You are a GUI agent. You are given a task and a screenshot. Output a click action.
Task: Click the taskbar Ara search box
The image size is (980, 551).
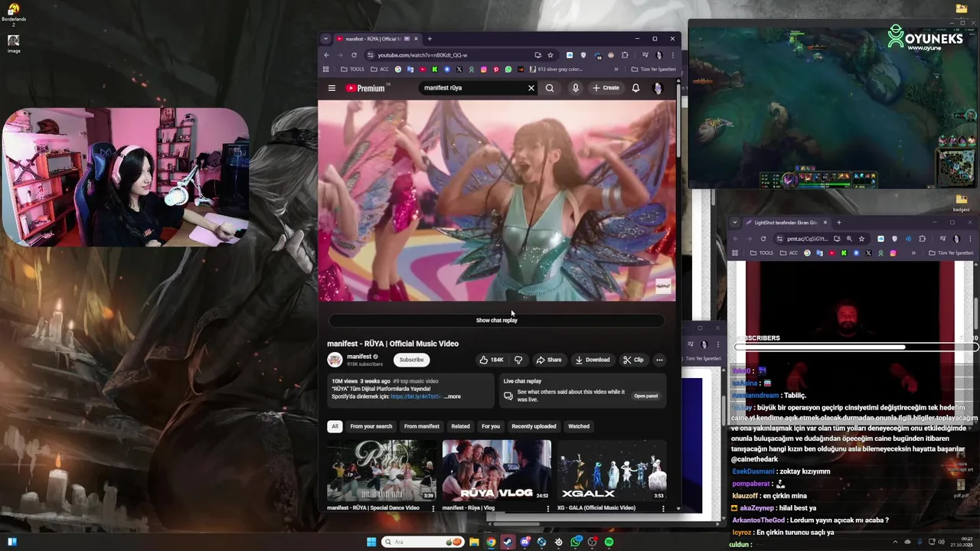coord(423,542)
